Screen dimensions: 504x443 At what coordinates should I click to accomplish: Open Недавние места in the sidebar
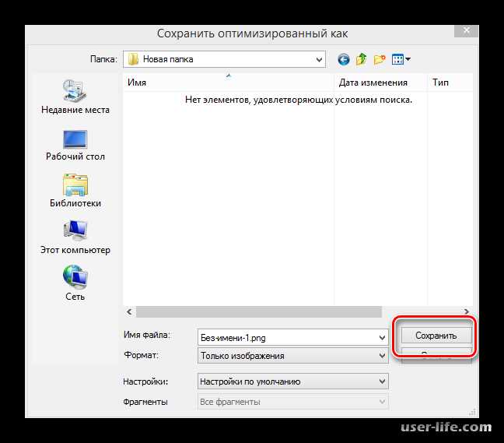point(75,97)
